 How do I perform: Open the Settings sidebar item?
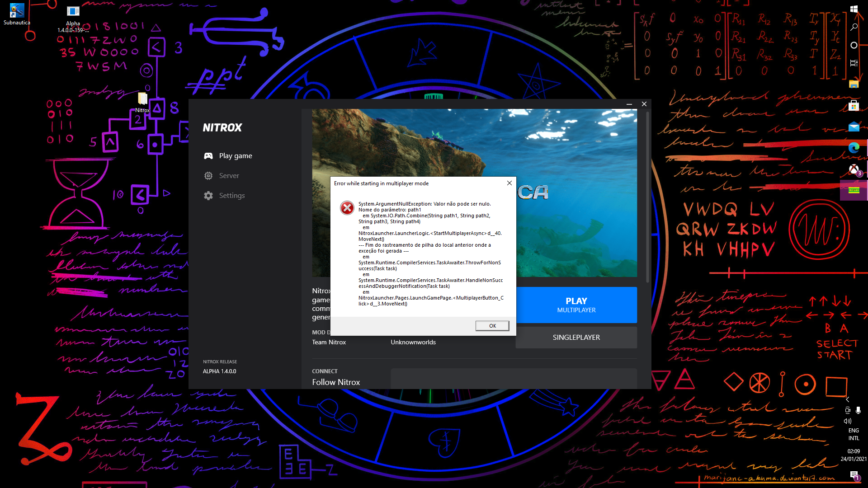pos(225,196)
